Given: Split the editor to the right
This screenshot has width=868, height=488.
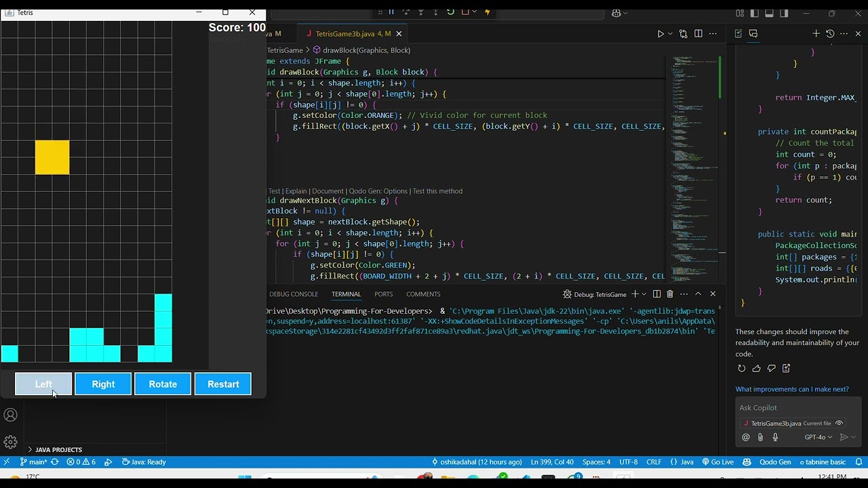Looking at the screenshot, I should tap(698, 34).
